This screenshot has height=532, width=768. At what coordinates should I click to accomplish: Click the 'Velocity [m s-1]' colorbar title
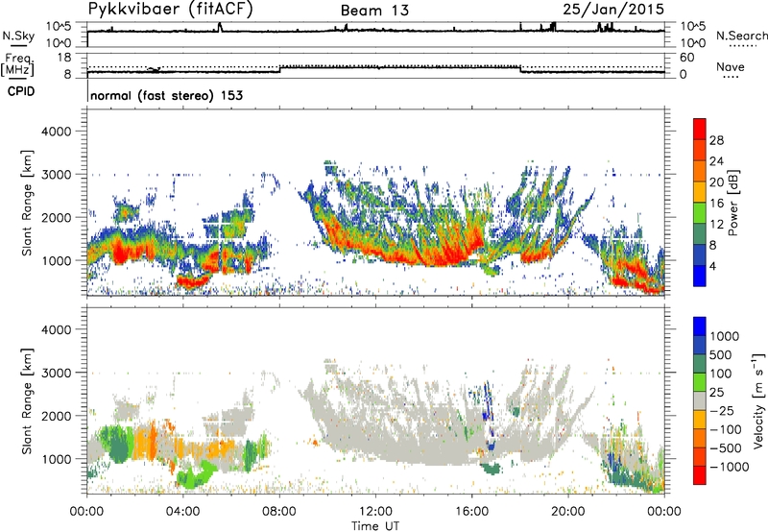[758, 400]
